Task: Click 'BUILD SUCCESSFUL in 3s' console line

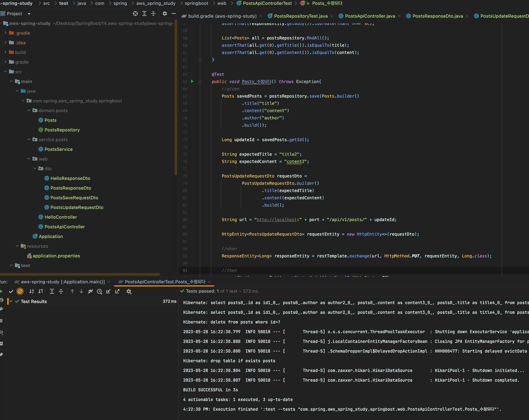Action: tap(210, 390)
